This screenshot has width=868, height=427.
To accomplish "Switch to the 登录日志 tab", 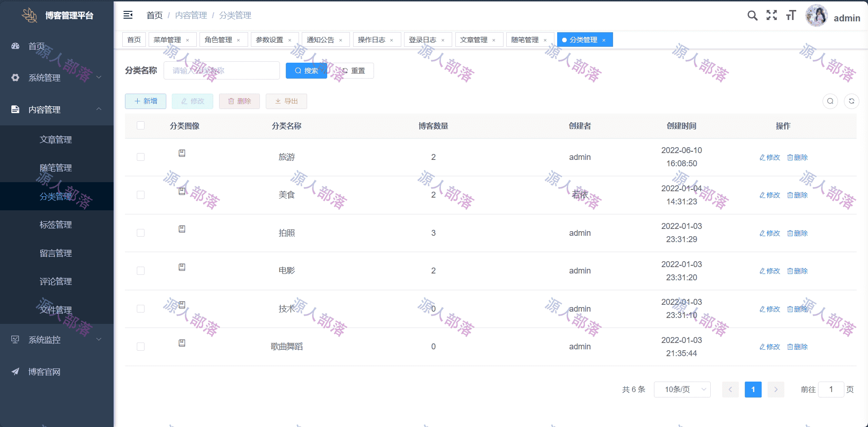I will click(428, 40).
